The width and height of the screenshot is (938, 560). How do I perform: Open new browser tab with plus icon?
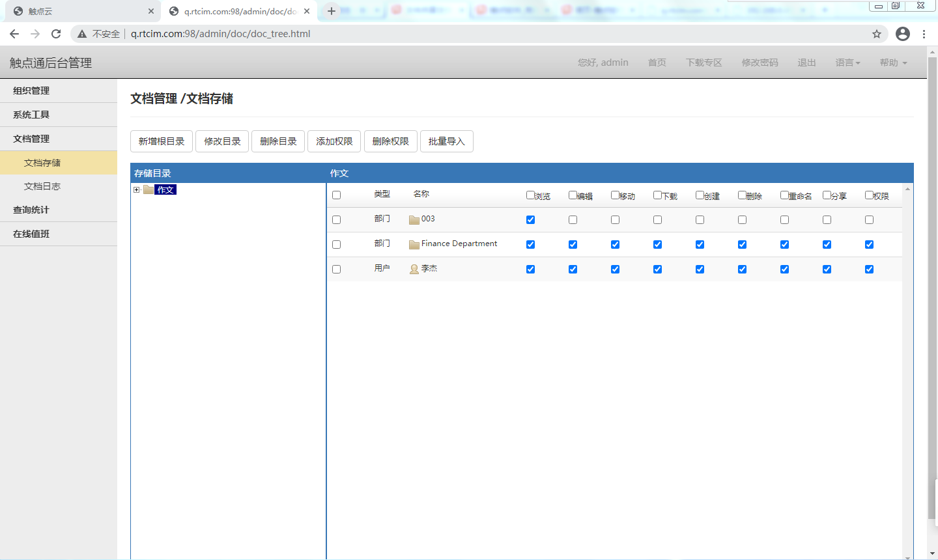(332, 11)
